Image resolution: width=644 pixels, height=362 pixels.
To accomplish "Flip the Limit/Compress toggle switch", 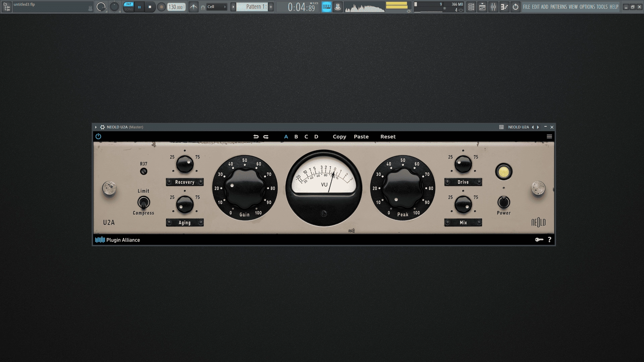I will pyautogui.click(x=144, y=202).
